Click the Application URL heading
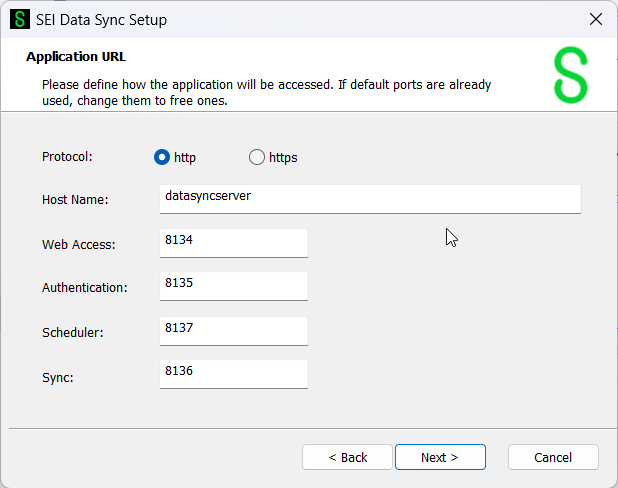The width and height of the screenshot is (618, 488). 76,57
